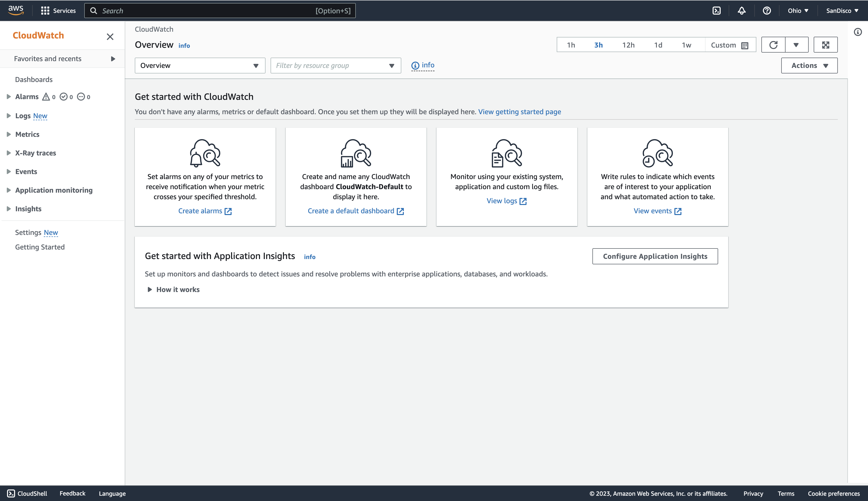868x501 pixels.
Task: Close the CloudWatch navigation sidebar
Action: 110,36
